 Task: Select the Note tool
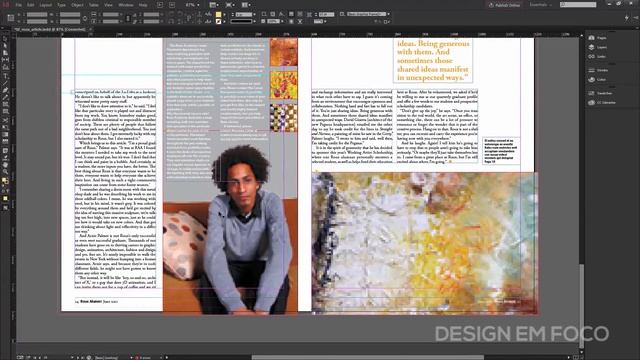[x=5, y=151]
